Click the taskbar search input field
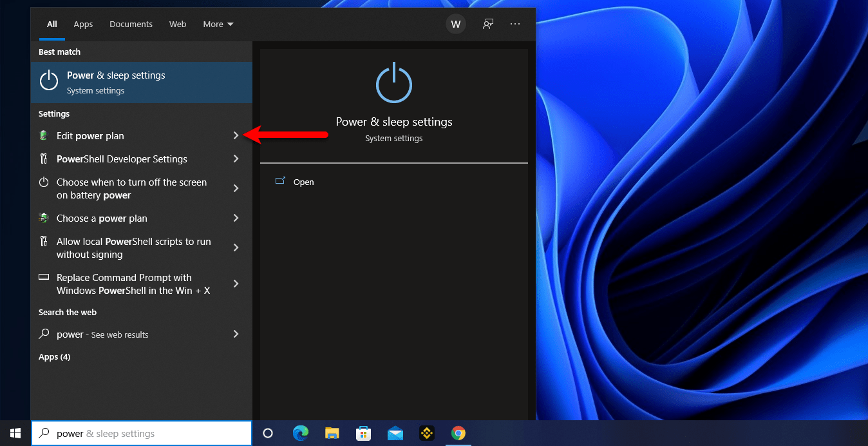The image size is (868, 446). [x=142, y=434]
